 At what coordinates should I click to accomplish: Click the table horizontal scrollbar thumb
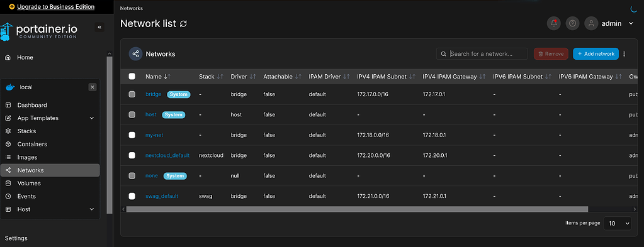357,209
